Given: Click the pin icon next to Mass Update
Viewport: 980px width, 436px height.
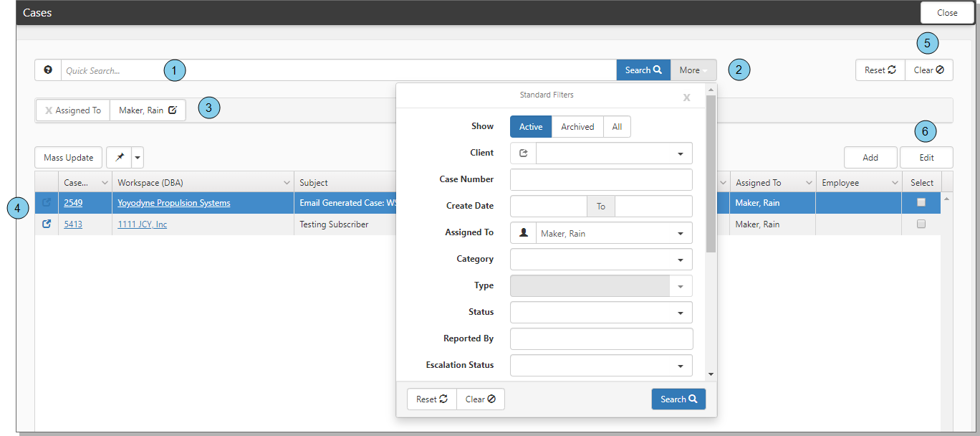Looking at the screenshot, I should (x=119, y=158).
